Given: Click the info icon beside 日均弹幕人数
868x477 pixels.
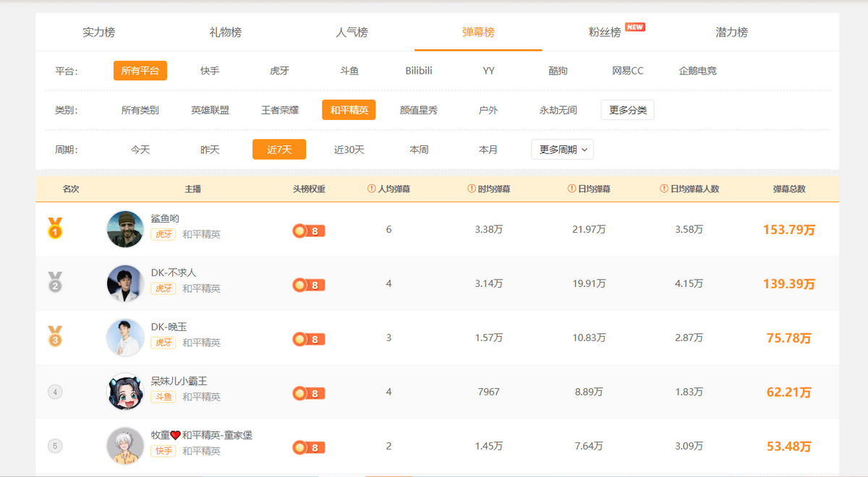Looking at the screenshot, I should tap(664, 189).
